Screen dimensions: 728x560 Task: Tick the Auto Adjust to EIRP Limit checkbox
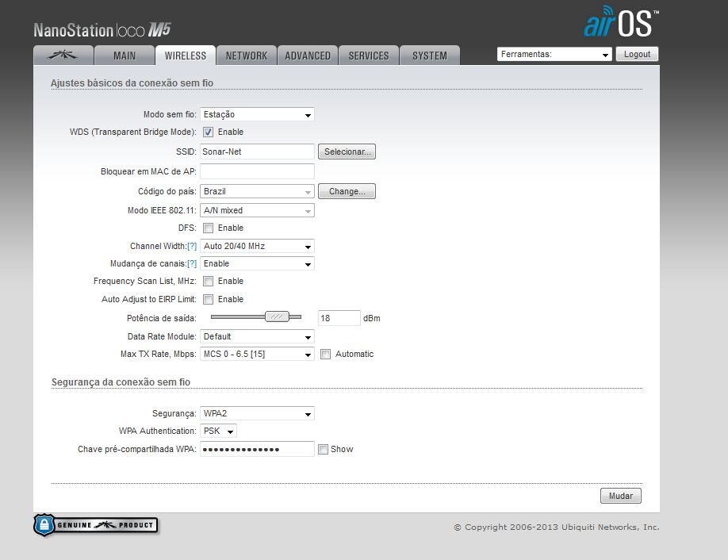click(x=208, y=299)
